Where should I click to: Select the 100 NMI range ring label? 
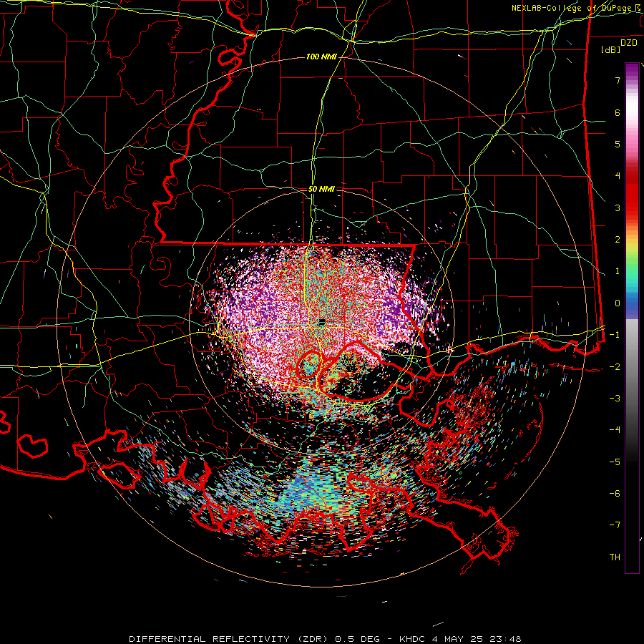321,57
